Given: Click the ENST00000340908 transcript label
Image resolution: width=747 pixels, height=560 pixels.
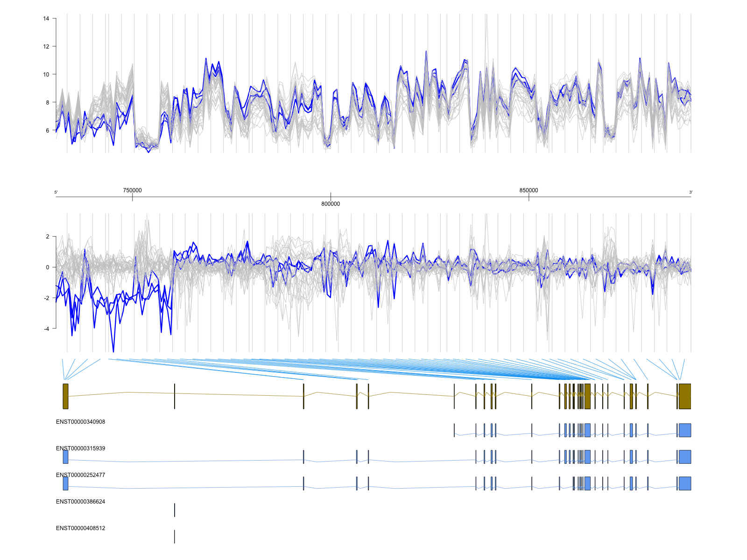Looking at the screenshot, I should tap(80, 422).
